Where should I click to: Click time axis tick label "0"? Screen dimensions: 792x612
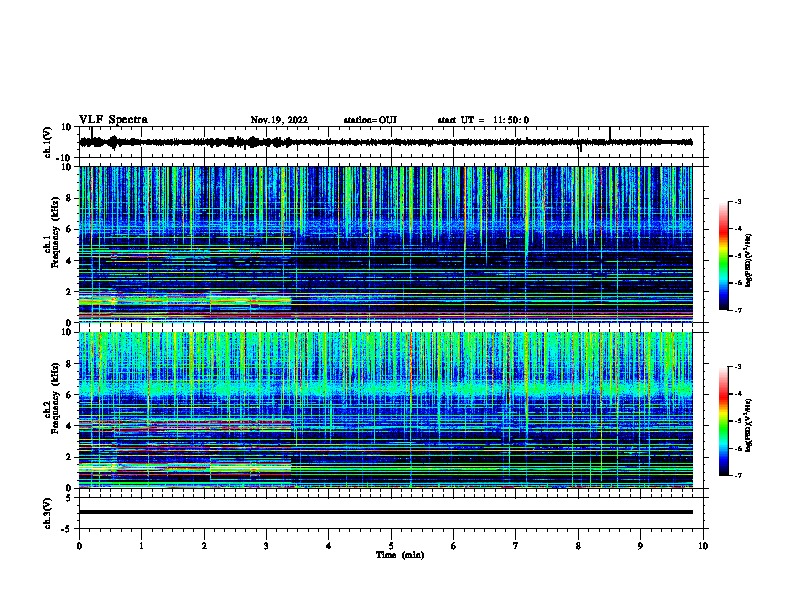(79, 546)
